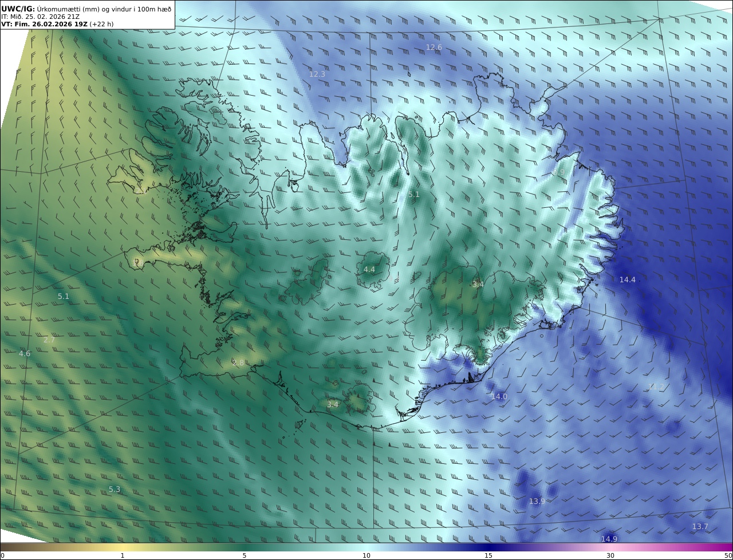This screenshot has width=733, height=560.
Task: Click the map value label 14.0
Action: [x=499, y=396]
